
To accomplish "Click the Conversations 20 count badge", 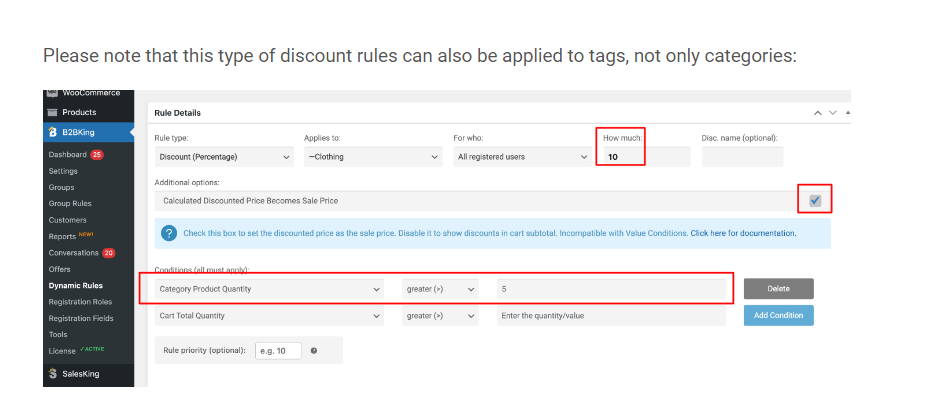I will (x=108, y=253).
